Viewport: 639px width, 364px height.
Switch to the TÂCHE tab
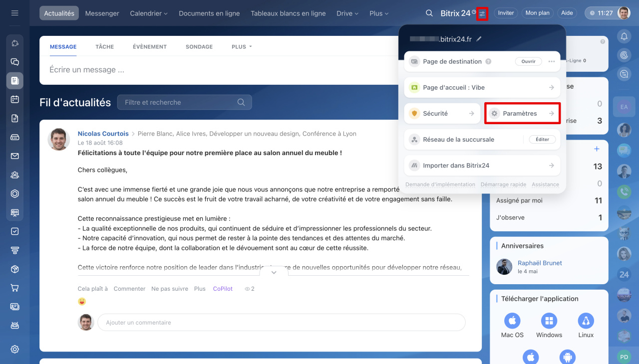tap(104, 46)
